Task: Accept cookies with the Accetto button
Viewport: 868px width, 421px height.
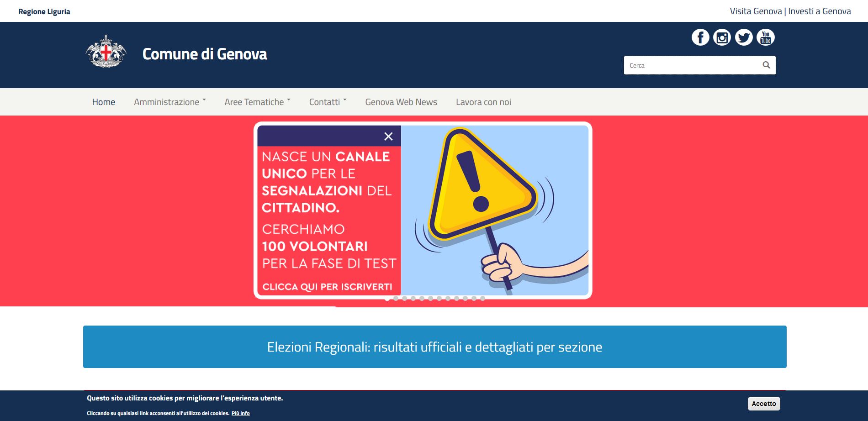Action: [763, 404]
